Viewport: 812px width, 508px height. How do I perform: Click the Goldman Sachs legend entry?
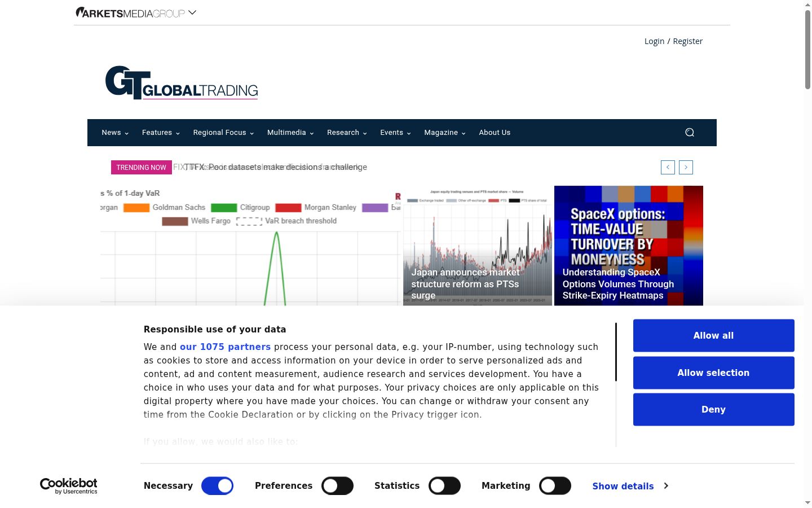(x=179, y=208)
